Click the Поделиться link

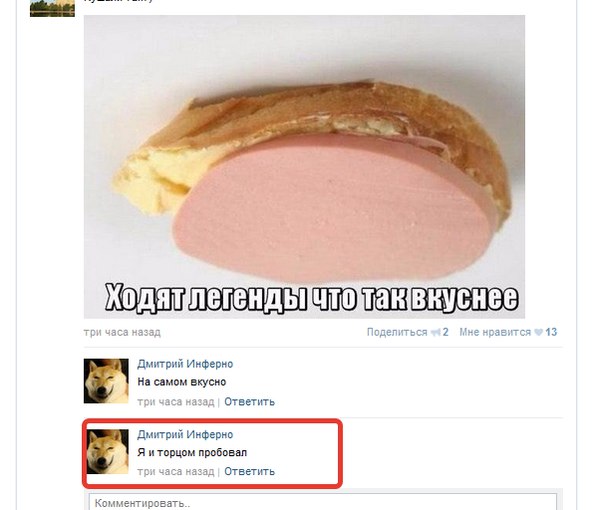click(397, 332)
